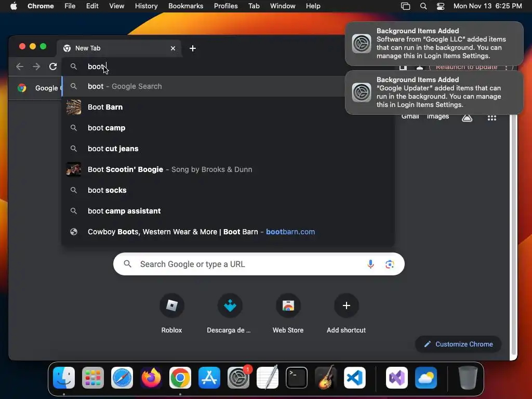The height and width of the screenshot is (399, 532).
Task: Open Gmail link
Action: coord(410,117)
